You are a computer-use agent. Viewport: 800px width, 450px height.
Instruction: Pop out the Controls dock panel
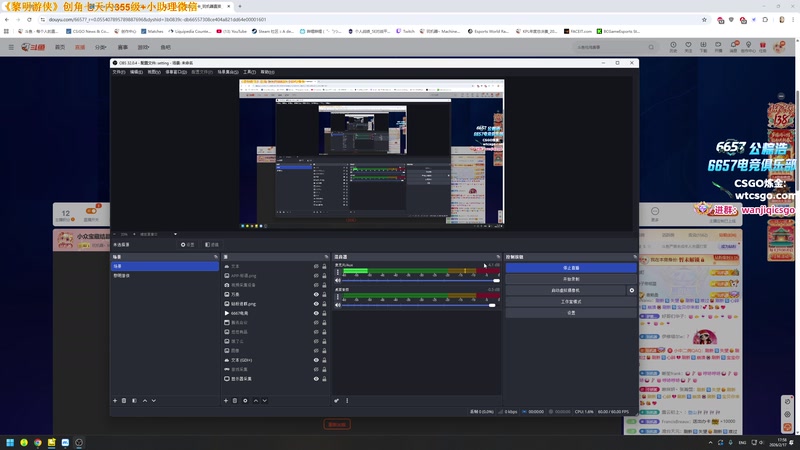point(635,257)
